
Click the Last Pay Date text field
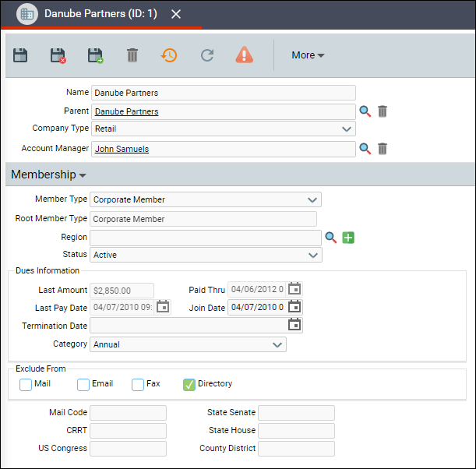point(122,307)
